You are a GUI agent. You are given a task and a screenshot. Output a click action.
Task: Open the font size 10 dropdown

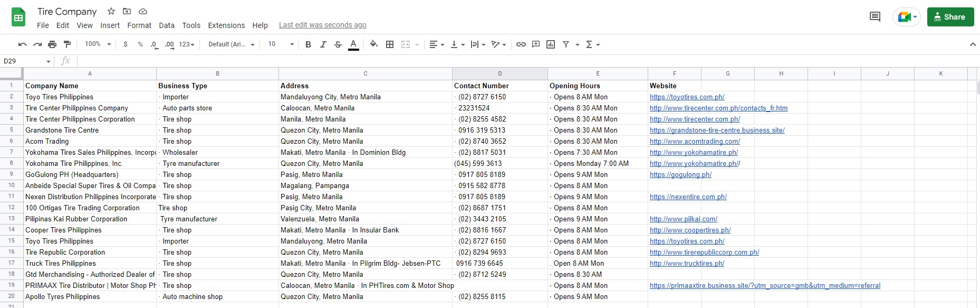click(x=281, y=44)
